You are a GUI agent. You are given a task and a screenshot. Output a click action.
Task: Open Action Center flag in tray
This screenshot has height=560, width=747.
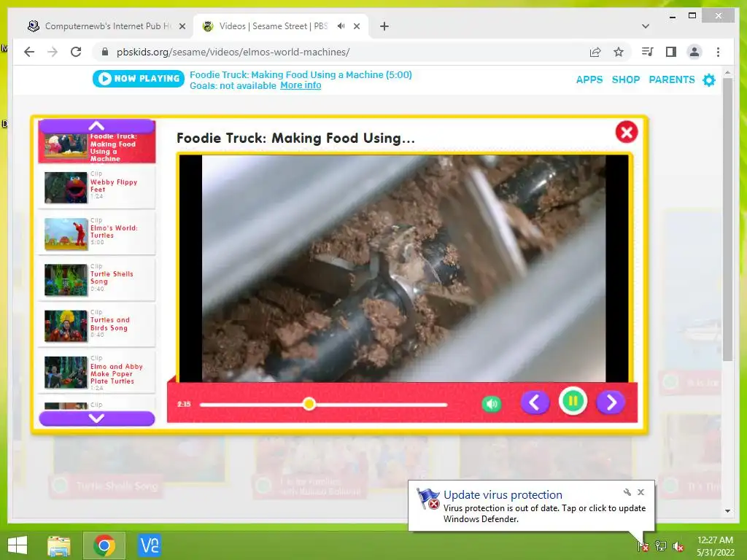coord(643,545)
